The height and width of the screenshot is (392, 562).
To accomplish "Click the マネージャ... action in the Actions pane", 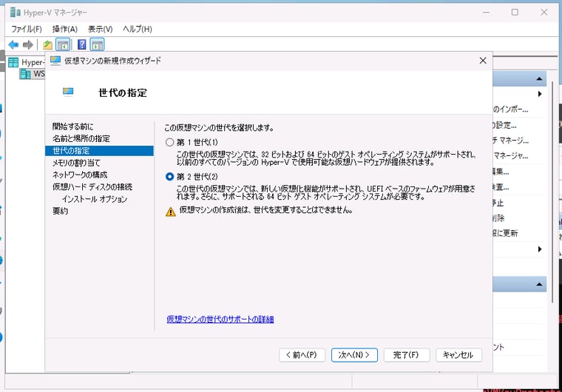I will click(510, 156).
